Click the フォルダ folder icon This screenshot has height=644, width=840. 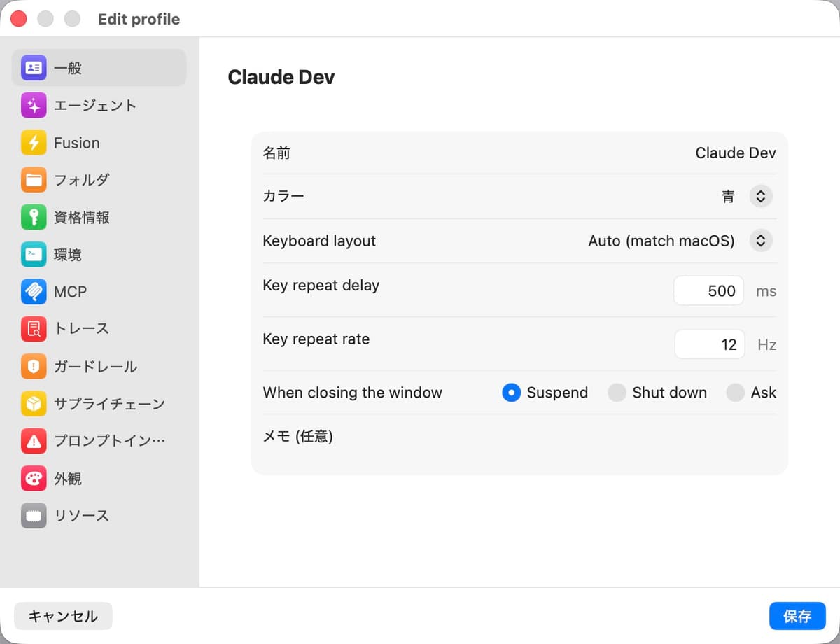tap(34, 180)
